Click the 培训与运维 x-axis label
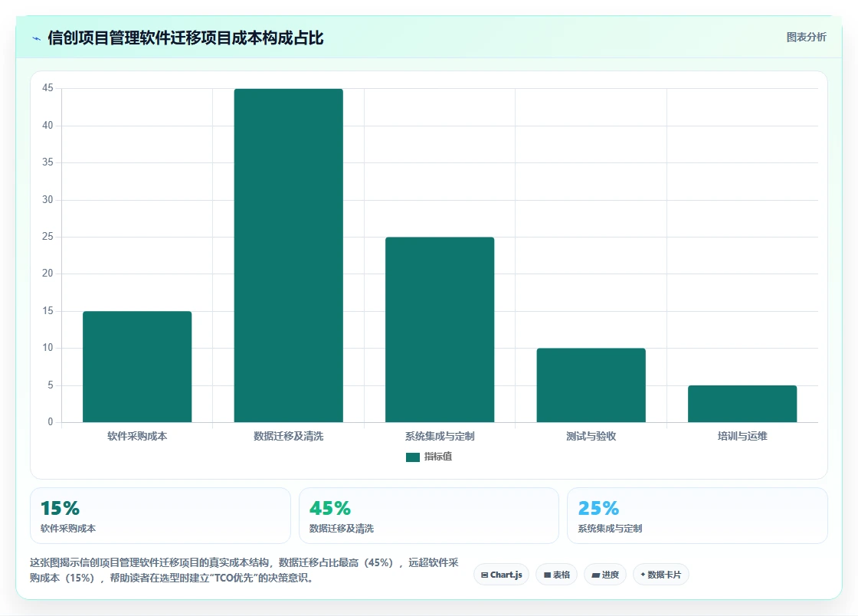 pos(742,436)
